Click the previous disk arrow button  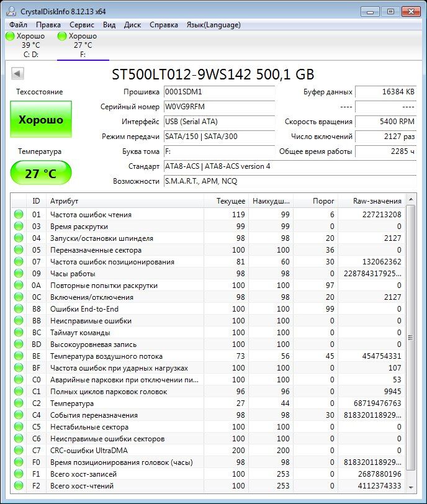point(17,74)
